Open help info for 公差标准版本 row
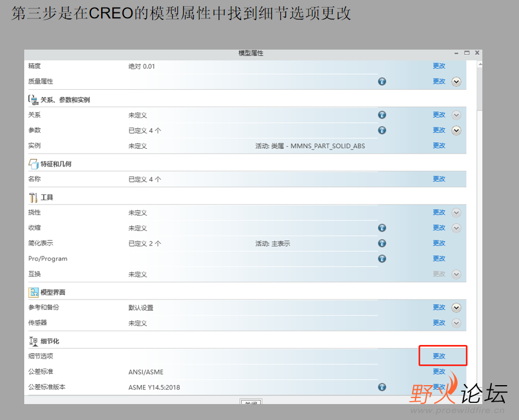Image resolution: width=519 pixels, height=420 pixels. click(x=382, y=387)
